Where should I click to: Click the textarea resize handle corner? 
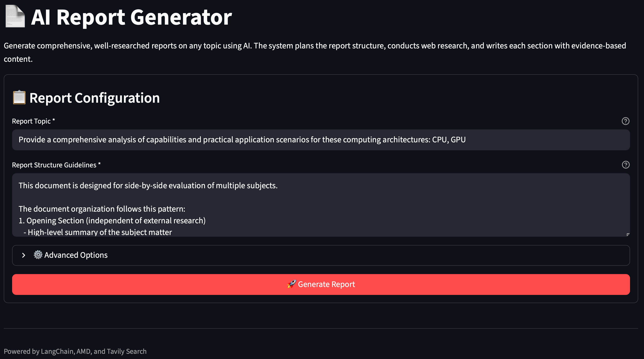tap(628, 235)
